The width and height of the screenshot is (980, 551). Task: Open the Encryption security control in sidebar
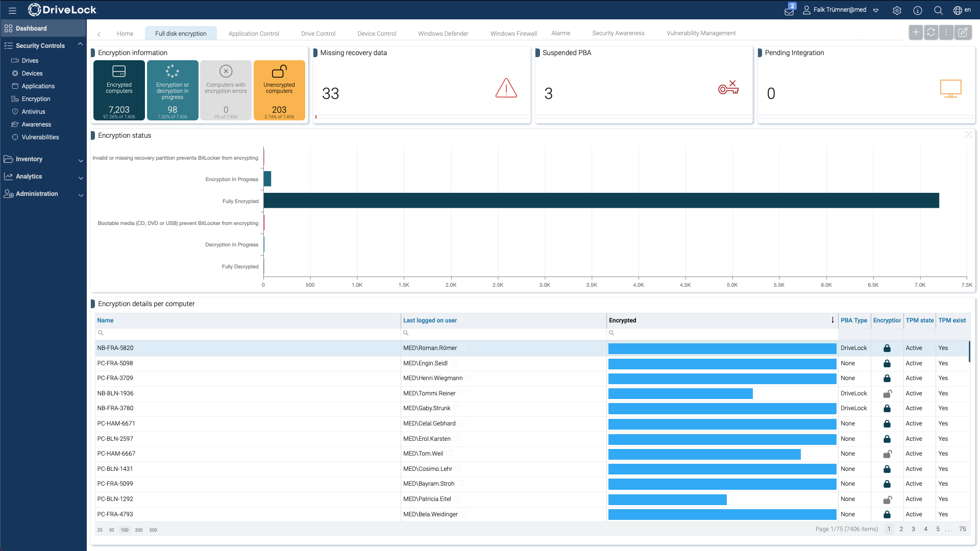pos(36,98)
